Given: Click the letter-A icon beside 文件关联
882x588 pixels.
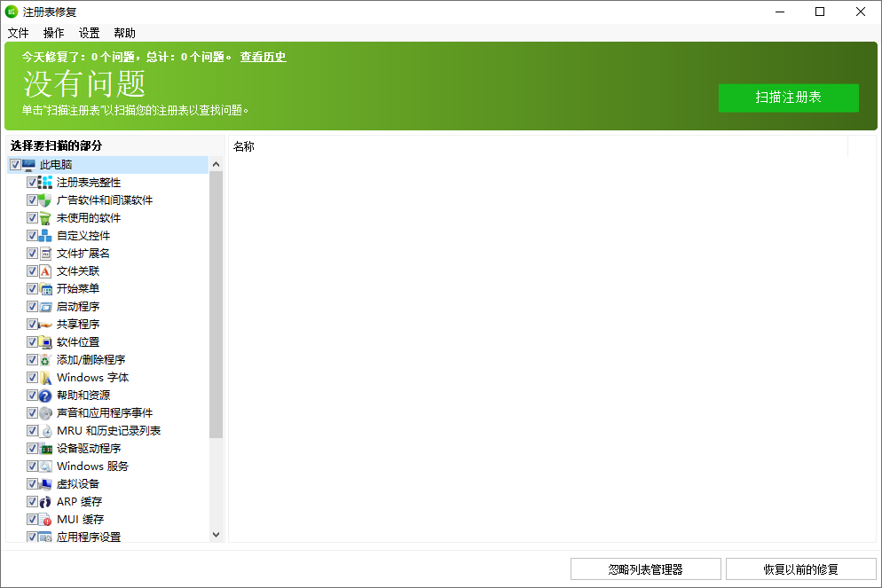Looking at the screenshot, I should 45,270.
